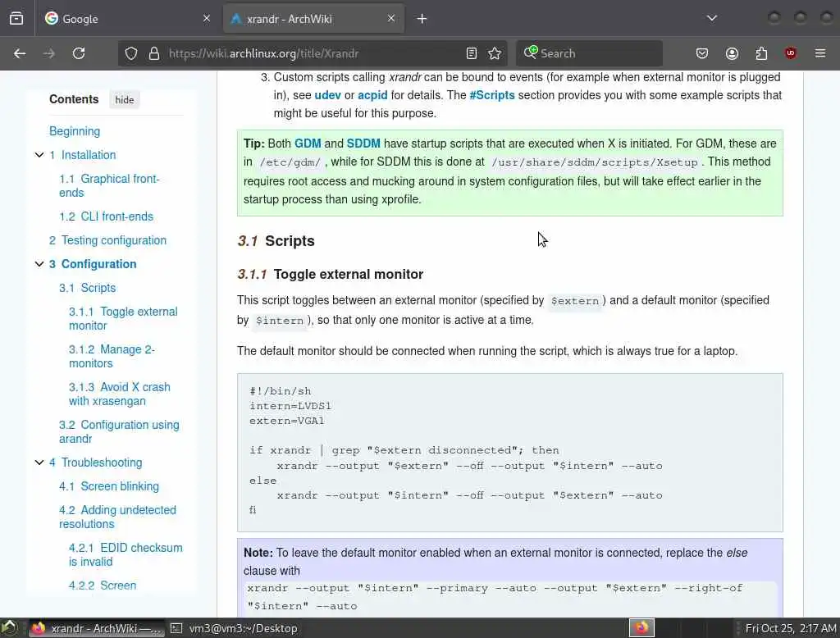List all tabs dropdown arrow
Image resolution: width=840 pixels, height=638 pixels.
tap(712, 18)
